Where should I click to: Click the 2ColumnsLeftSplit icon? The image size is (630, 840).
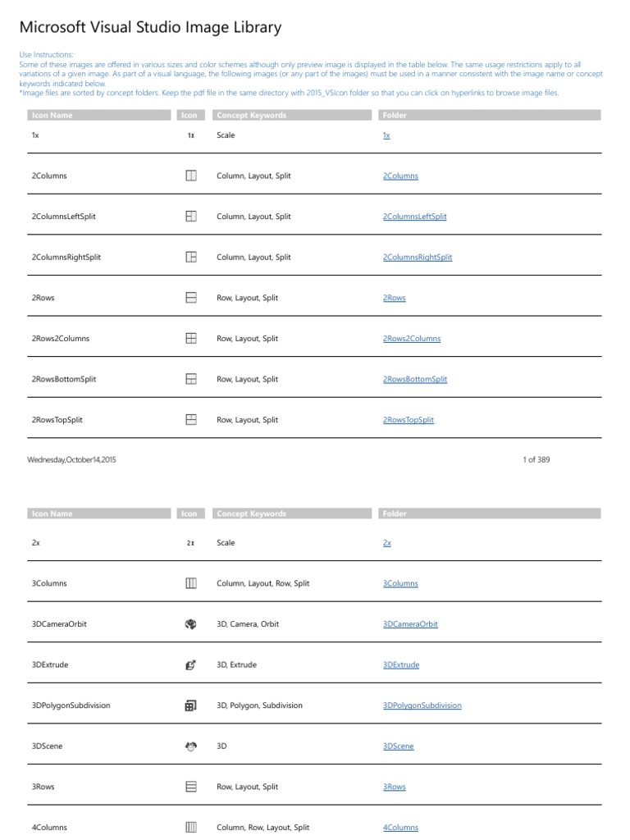[190, 217]
